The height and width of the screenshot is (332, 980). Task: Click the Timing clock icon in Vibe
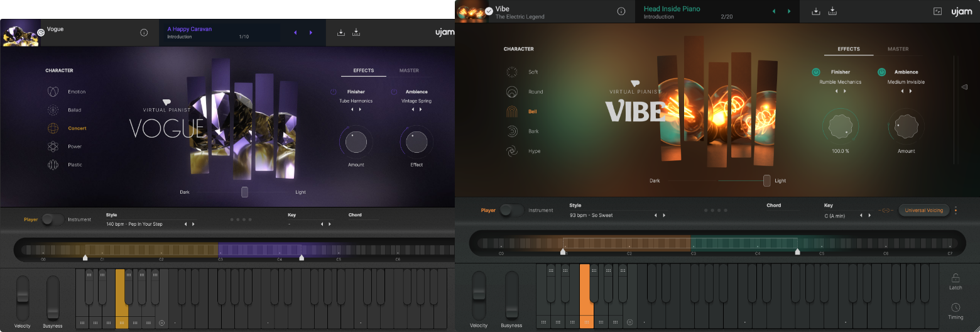955,307
